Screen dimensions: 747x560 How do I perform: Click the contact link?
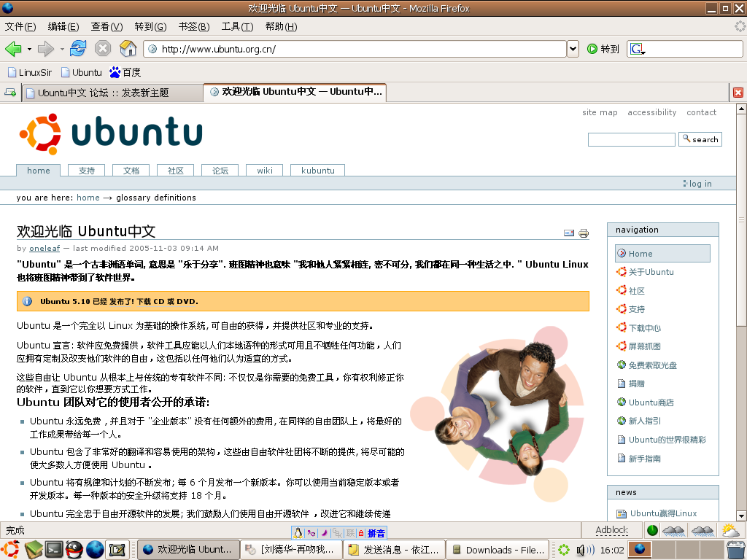[x=701, y=112]
